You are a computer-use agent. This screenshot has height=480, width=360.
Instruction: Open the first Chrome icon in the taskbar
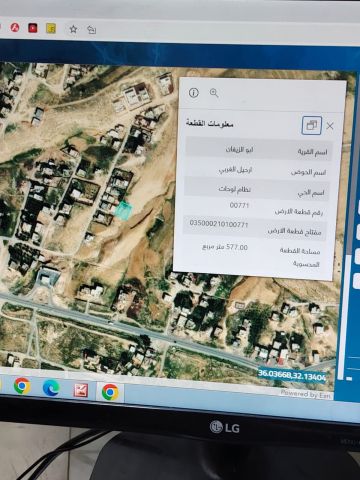22,386
